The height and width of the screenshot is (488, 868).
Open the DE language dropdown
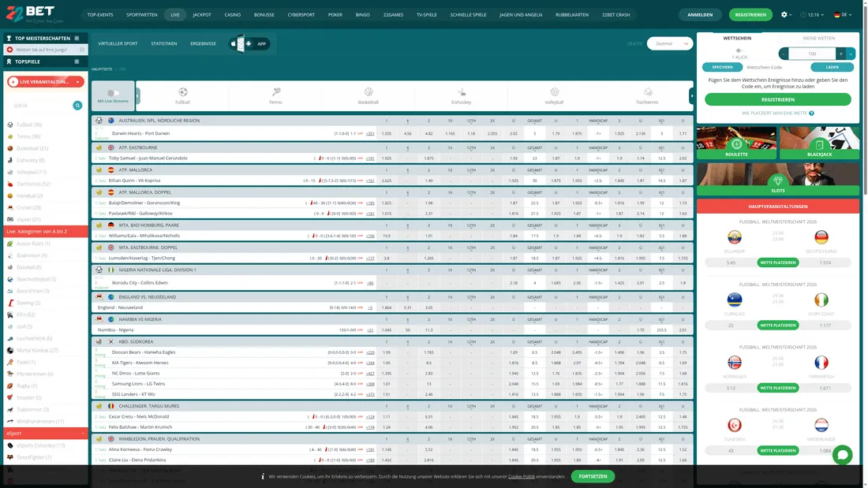[x=843, y=14]
